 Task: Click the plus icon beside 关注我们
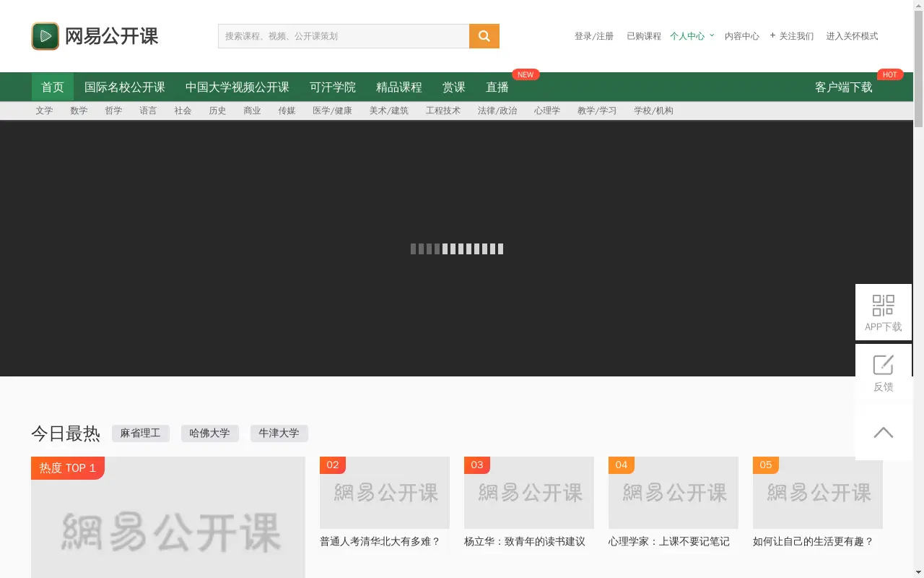point(772,35)
